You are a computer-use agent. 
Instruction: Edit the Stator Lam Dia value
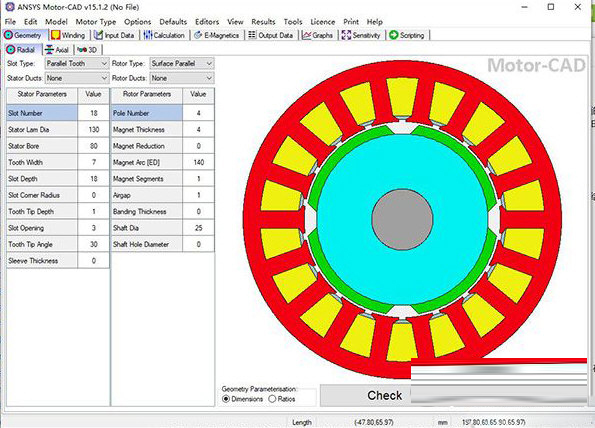coord(93,129)
